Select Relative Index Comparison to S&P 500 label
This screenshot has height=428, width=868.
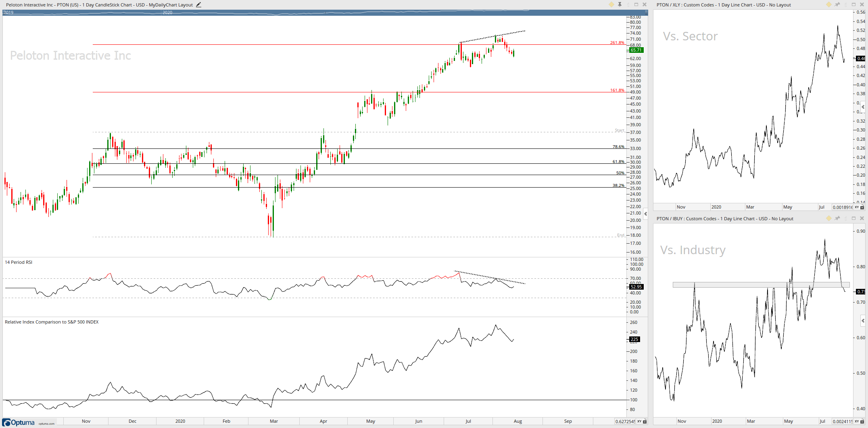click(x=52, y=322)
